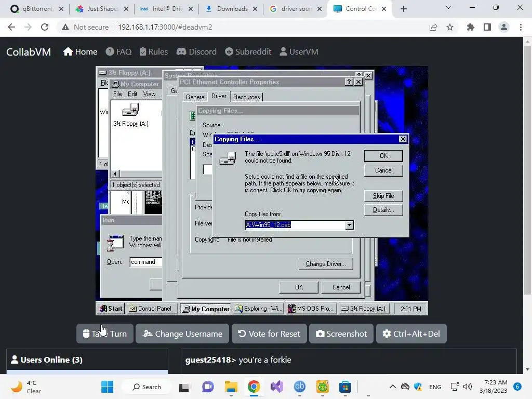
Task: Cancel PCI Ethernet Controller Properties window
Action: click(341, 287)
